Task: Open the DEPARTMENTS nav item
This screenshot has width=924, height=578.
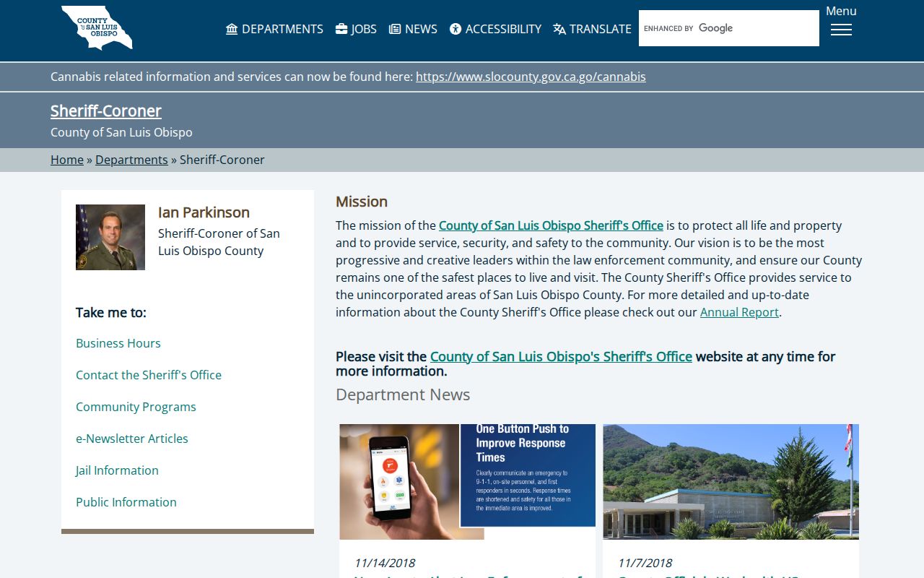Action: (x=274, y=29)
